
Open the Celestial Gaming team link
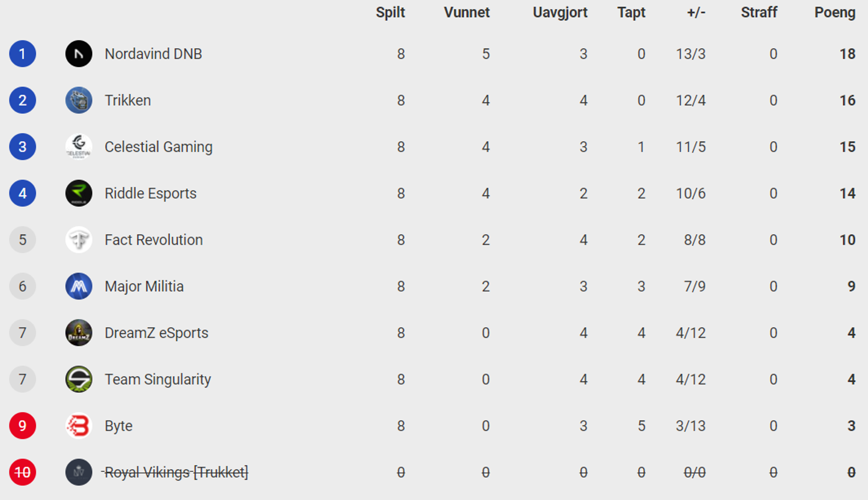tap(158, 147)
